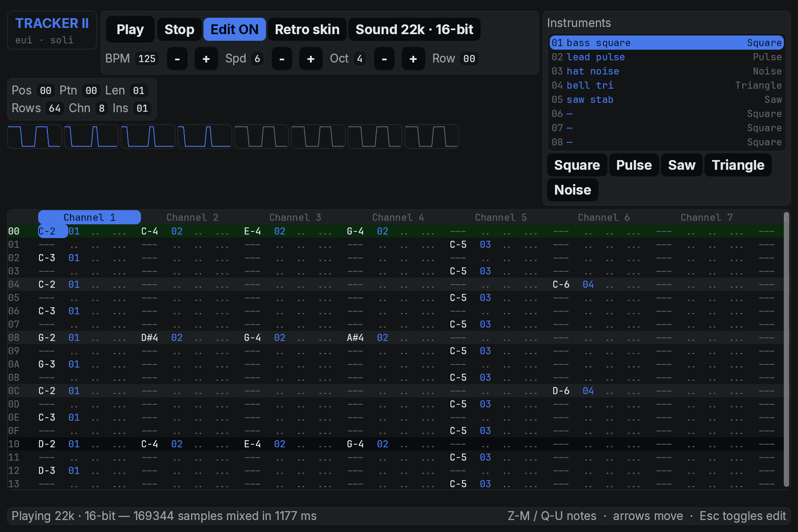Click the Pos value 00
This screenshot has width=798, height=532.
coord(46,90)
